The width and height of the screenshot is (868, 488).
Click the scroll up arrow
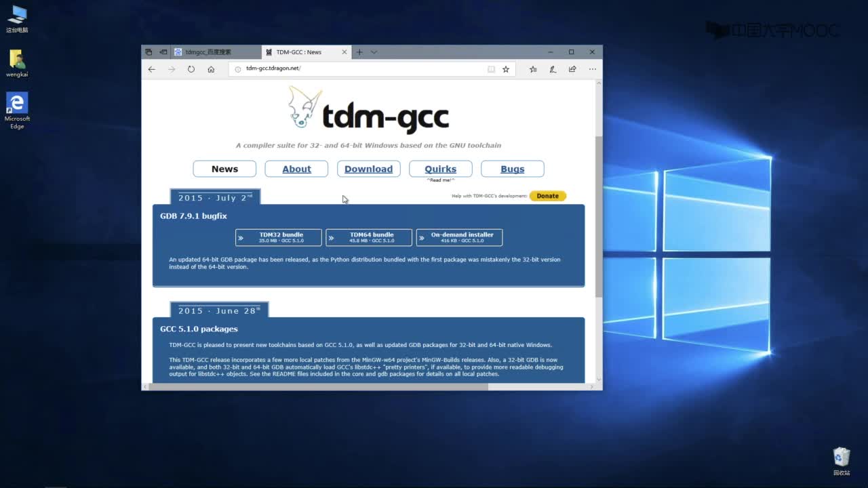pos(598,83)
